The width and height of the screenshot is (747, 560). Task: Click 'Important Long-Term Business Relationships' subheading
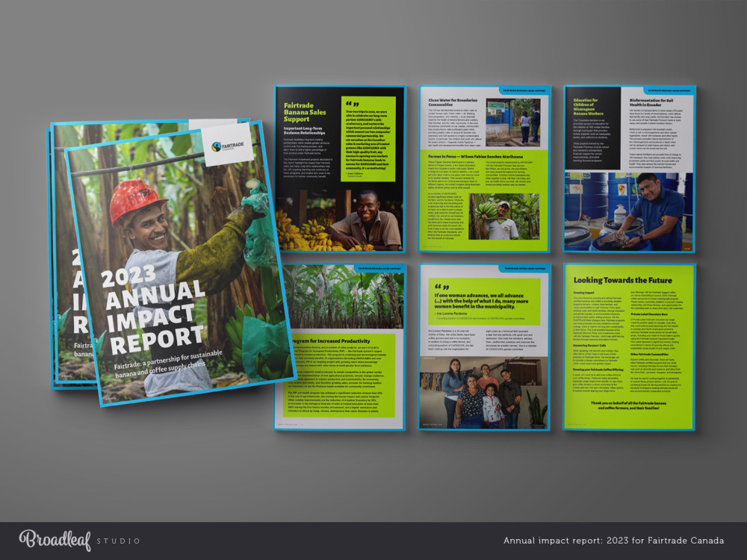pyautogui.click(x=304, y=131)
